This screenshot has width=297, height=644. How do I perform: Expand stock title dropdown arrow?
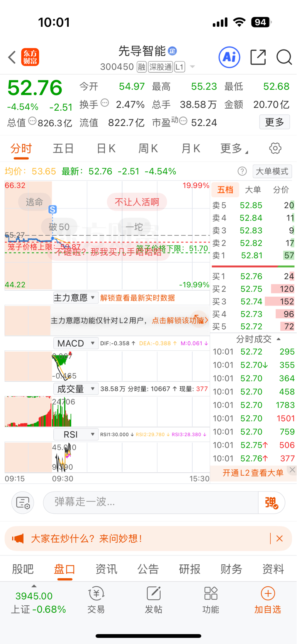point(192,67)
